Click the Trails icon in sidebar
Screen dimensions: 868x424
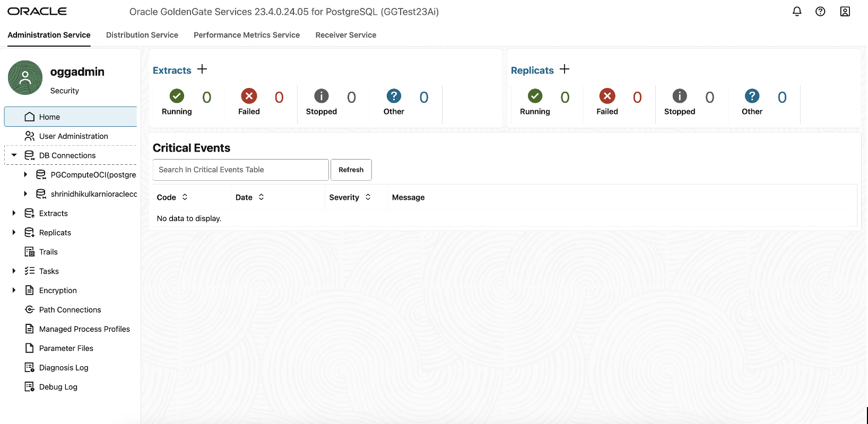[30, 252]
